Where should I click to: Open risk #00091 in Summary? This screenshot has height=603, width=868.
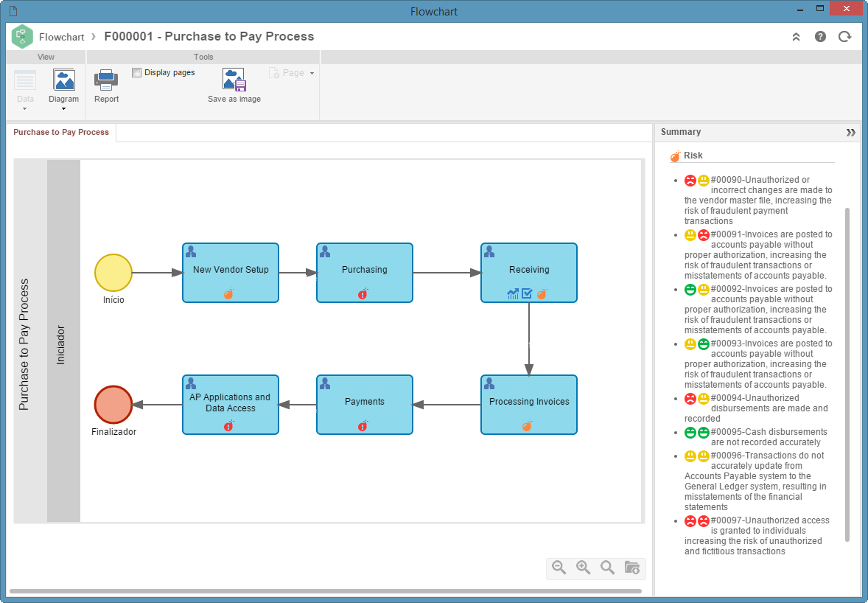click(x=757, y=255)
